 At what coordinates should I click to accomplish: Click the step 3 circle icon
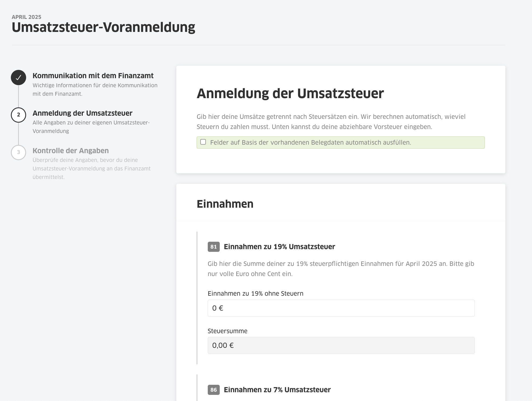[18, 152]
